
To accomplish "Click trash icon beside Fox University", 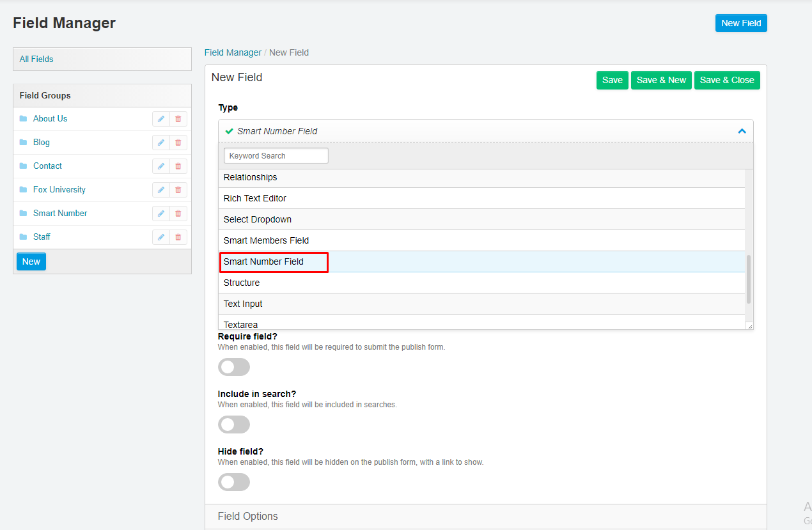I will (x=178, y=190).
